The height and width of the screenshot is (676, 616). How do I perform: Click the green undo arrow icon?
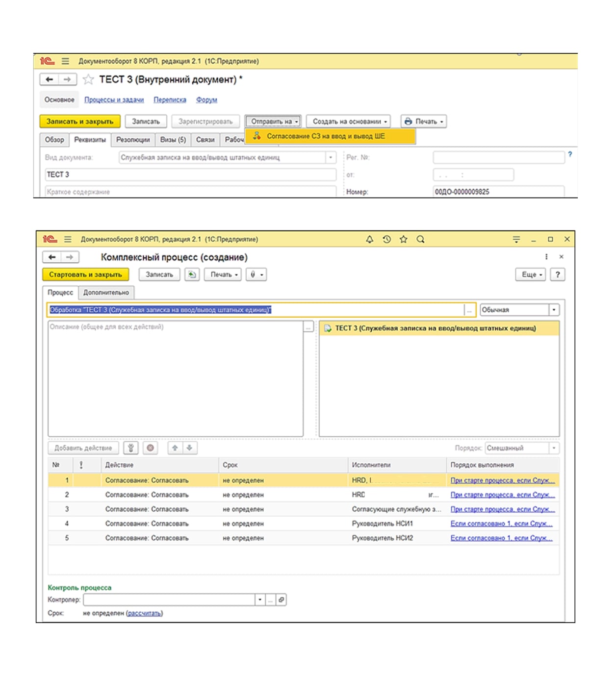[192, 275]
